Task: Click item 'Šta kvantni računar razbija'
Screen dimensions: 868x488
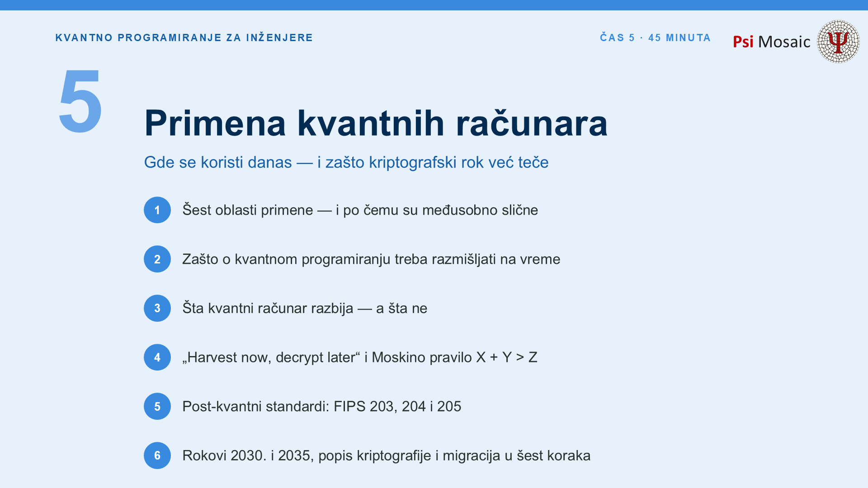Action: pyautogui.click(x=268, y=308)
